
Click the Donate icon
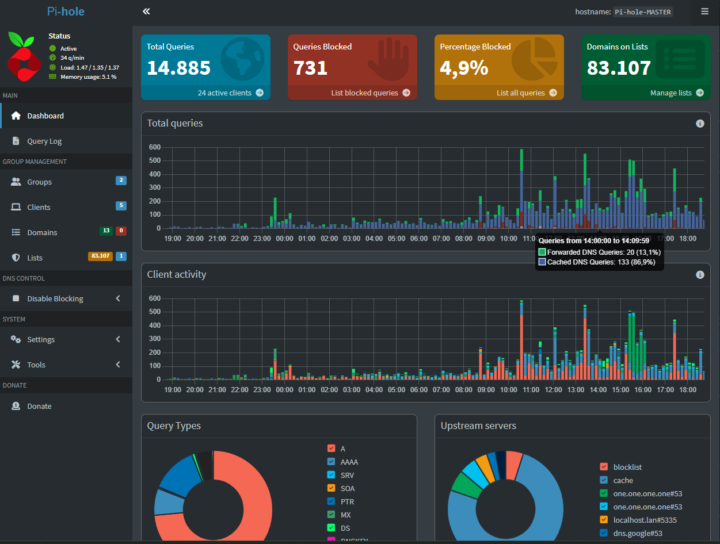[x=16, y=406]
